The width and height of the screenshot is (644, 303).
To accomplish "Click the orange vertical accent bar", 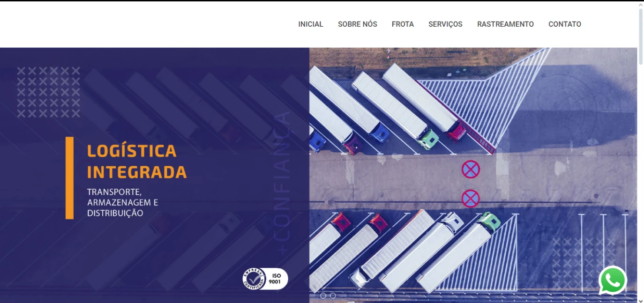I will coord(69,178).
